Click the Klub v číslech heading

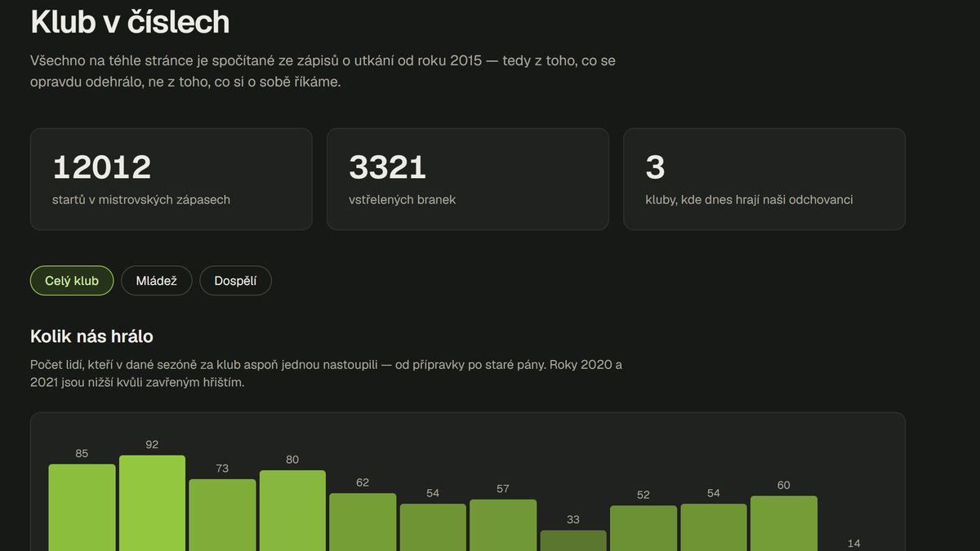pos(130,22)
